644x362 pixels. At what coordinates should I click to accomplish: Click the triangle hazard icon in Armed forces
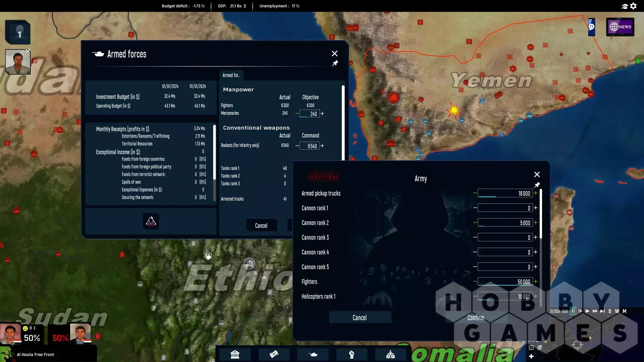151,221
